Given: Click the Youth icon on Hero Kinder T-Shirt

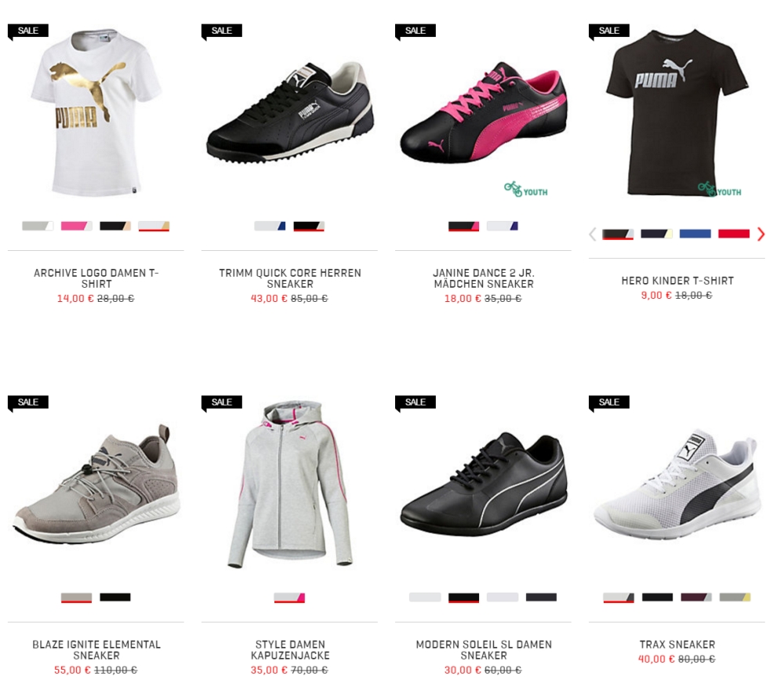Looking at the screenshot, I should pyautogui.click(x=720, y=190).
